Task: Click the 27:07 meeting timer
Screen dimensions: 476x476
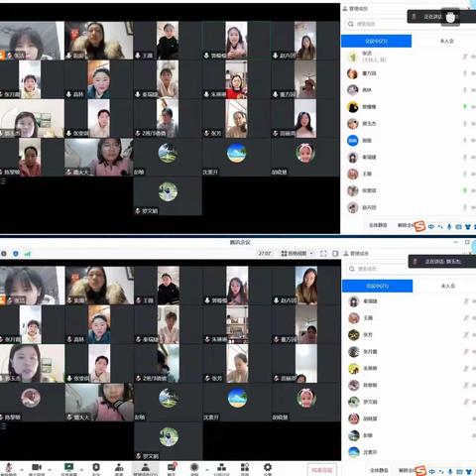Action: point(265,254)
